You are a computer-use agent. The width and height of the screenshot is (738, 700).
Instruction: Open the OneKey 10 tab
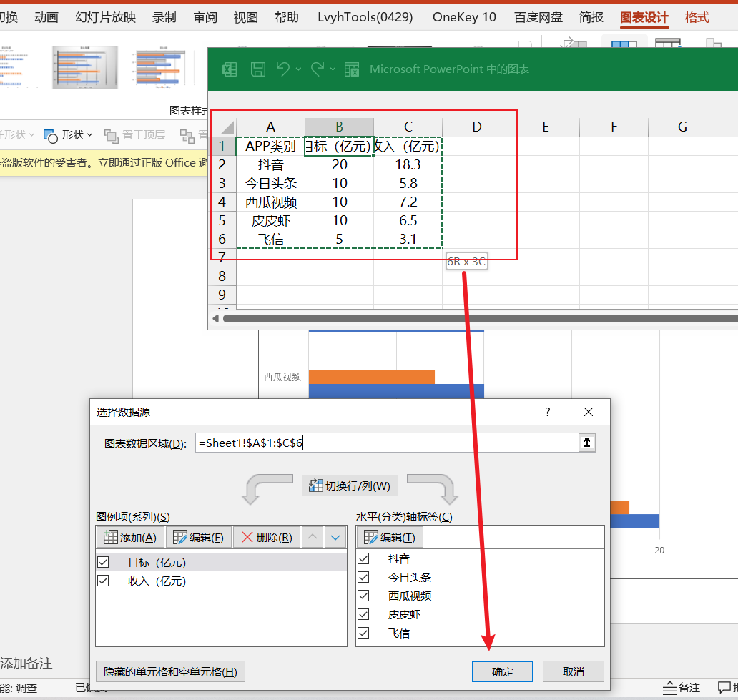pyautogui.click(x=464, y=17)
